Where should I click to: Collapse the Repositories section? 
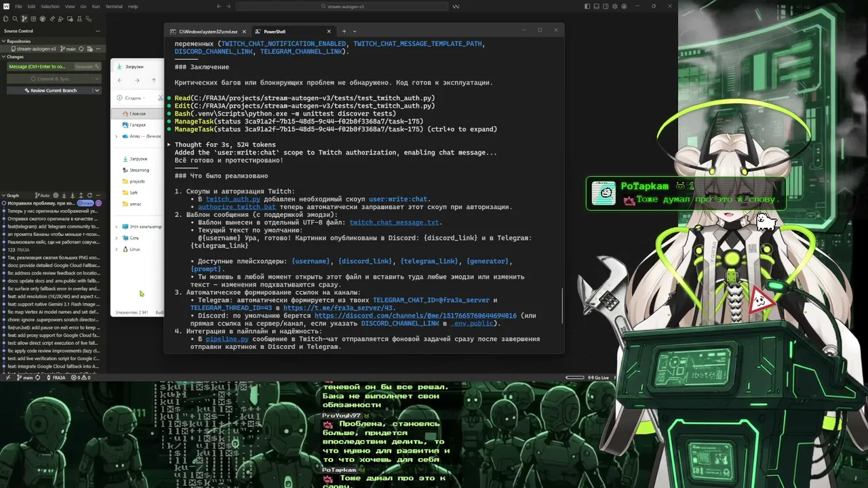3,41
